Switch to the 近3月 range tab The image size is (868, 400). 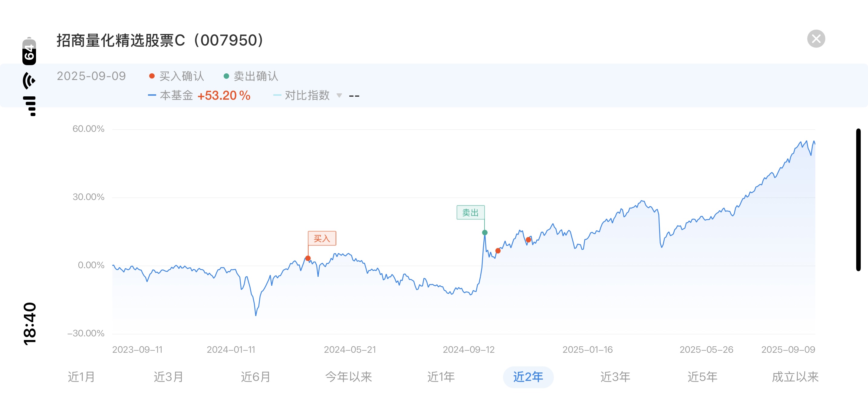[169, 377]
